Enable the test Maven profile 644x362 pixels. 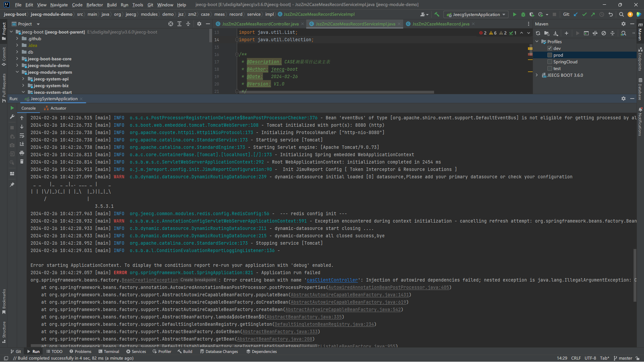[x=550, y=68]
